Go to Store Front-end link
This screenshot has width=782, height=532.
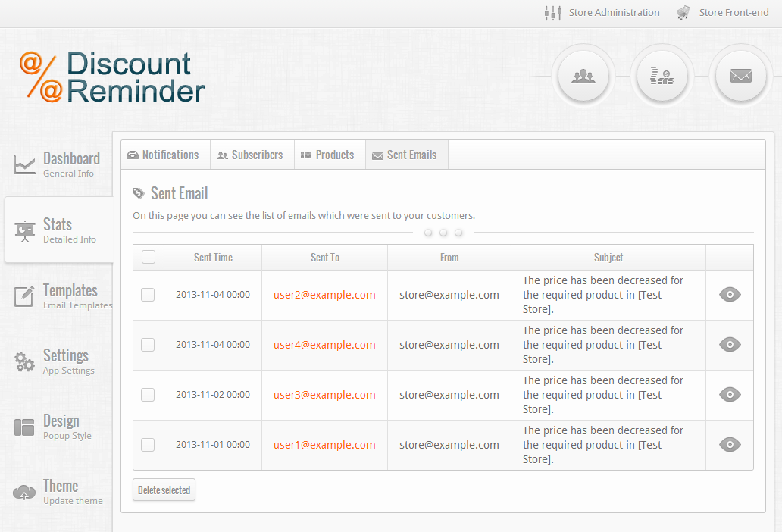pos(724,12)
